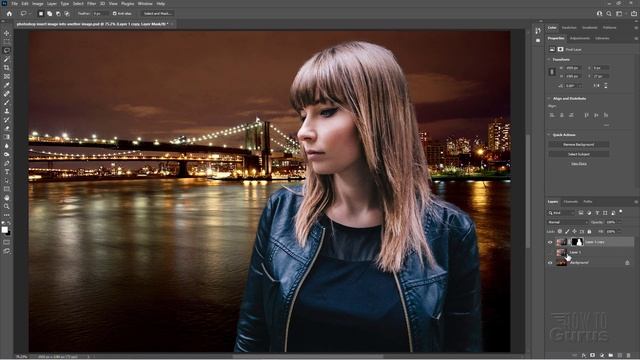This screenshot has width=640, height=360.
Task: Click the background color swatch
Action: 8,233
